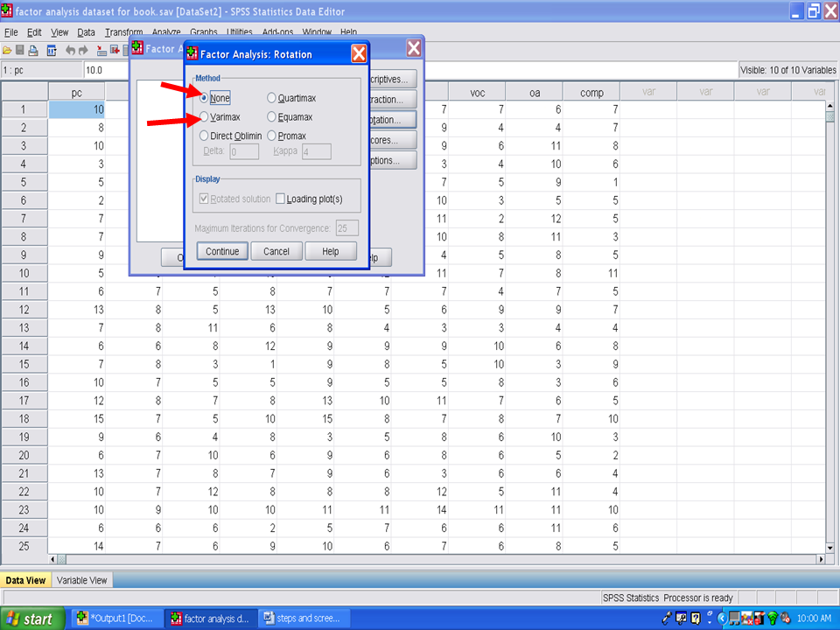Select the Varimax rotation method
840x630 pixels.
coord(204,117)
